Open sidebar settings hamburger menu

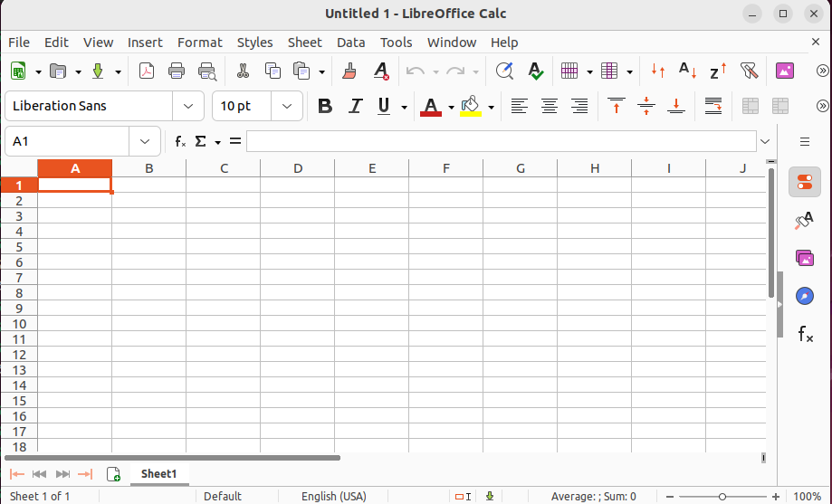tap(805, 141)
